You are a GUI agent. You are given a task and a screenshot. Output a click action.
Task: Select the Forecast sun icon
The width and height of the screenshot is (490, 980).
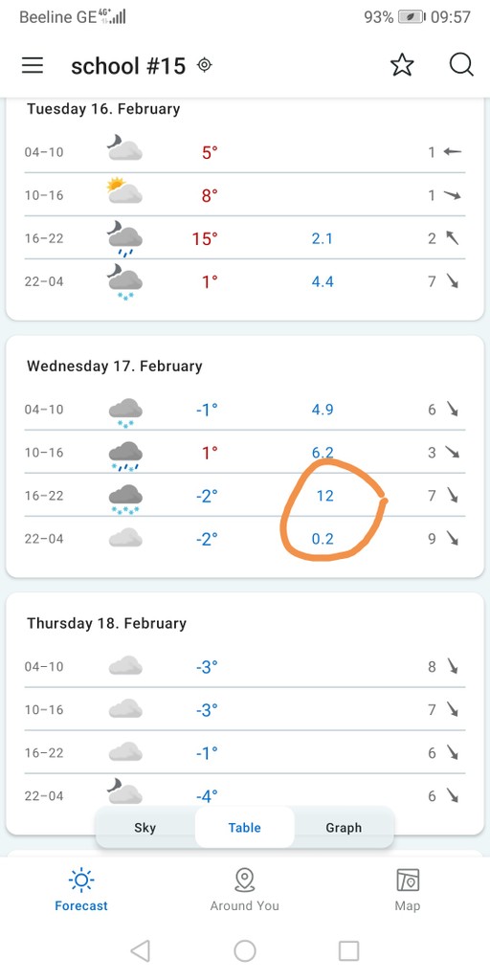(x=81, y=880)
